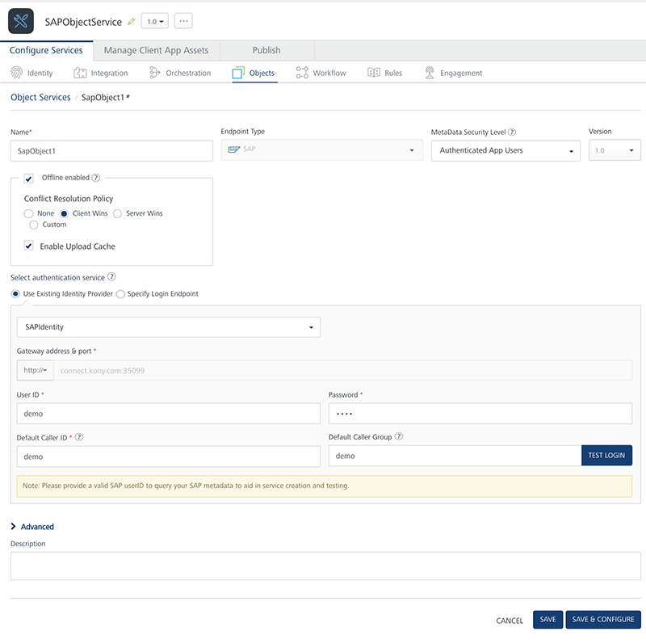Screen dimensions: 646x644
Task: Click the Engagement antenna icon
Action: (x=430, y=73)
